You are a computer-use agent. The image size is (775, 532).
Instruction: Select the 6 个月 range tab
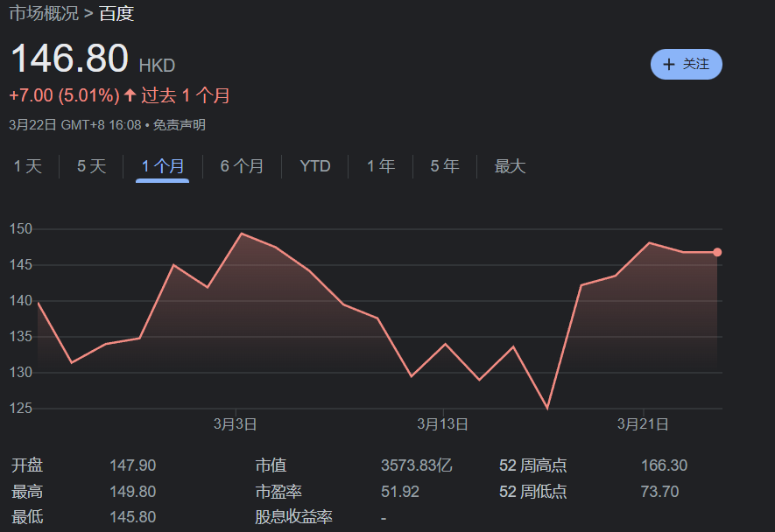[242, 166]
